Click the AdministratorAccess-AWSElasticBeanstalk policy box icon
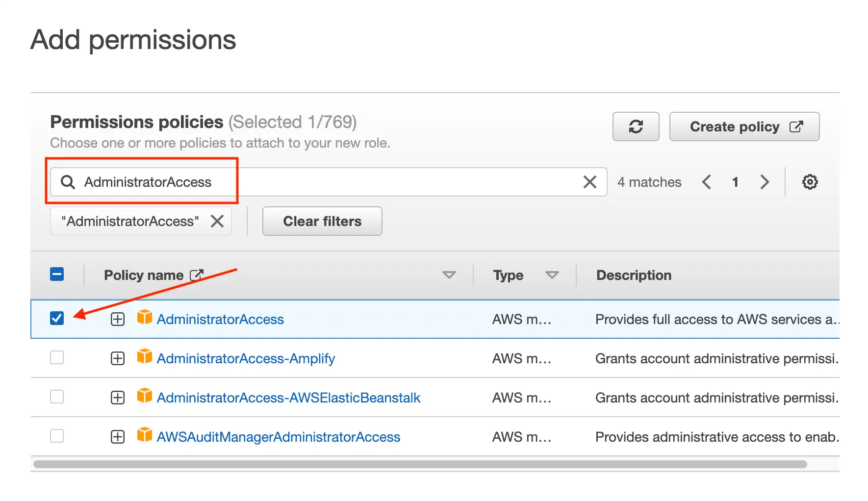The image size is (868, 501). 144,396
